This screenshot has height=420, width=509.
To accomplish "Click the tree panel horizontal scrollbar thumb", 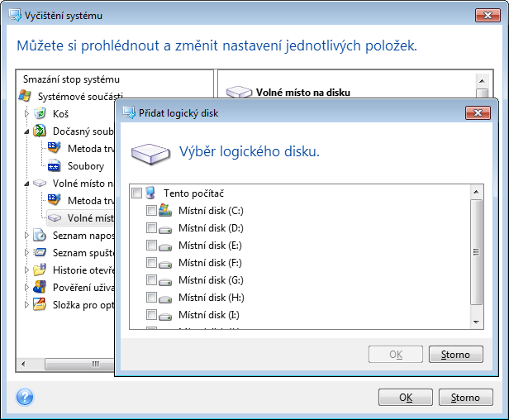I will (x=80, y=364).
